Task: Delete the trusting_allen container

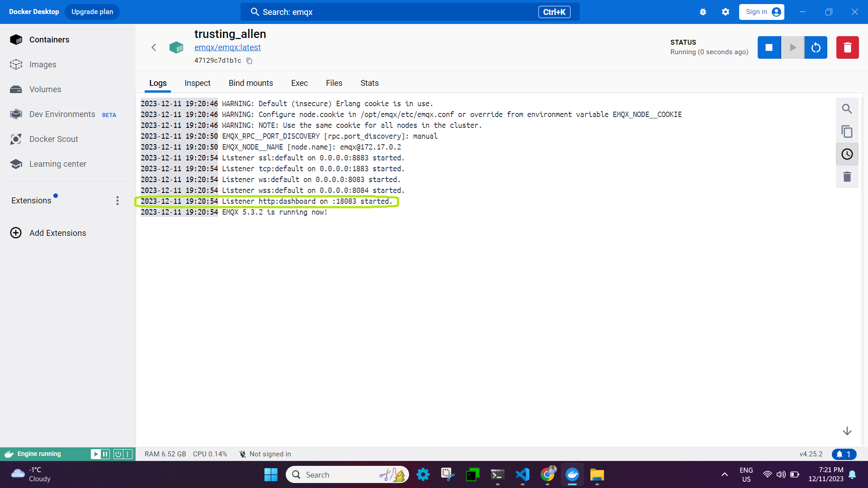Action: pos(848,47)
